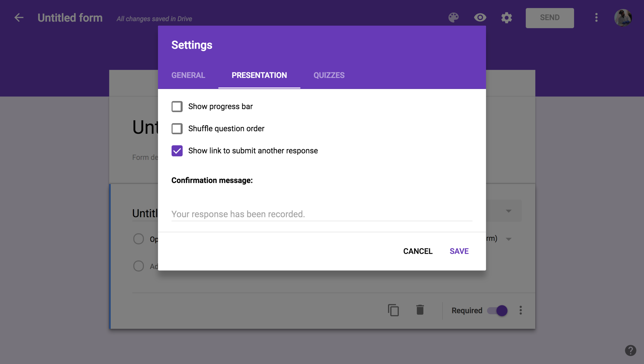Expand the option section dropdown arrow
This screenshot has height=364, width=644.
coord(509,239)
